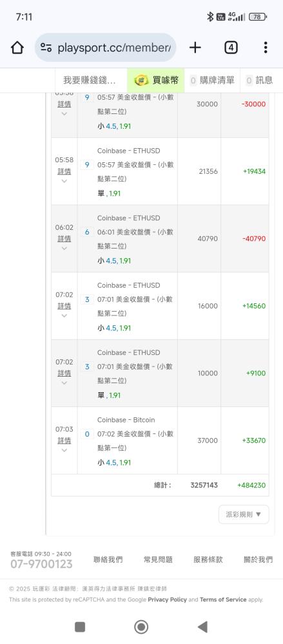283x644 pixels.
Task: Tap the Android recent apps square button
Action: [80, 627]
